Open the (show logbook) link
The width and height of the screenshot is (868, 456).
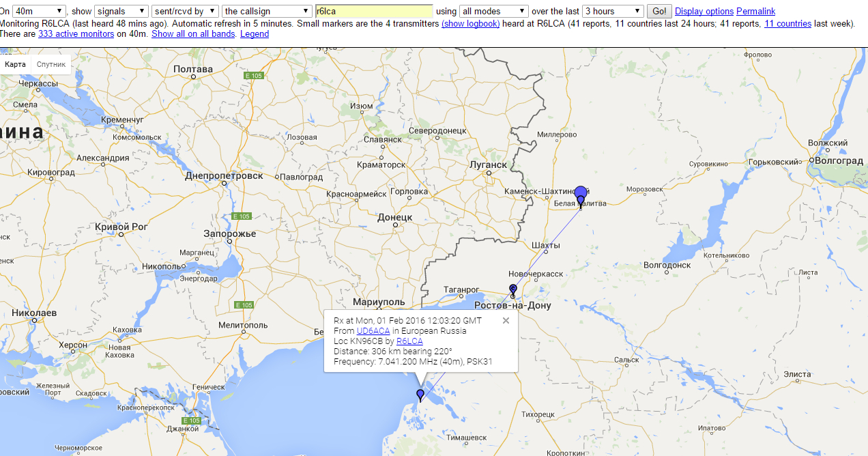[x=471, y=23]
